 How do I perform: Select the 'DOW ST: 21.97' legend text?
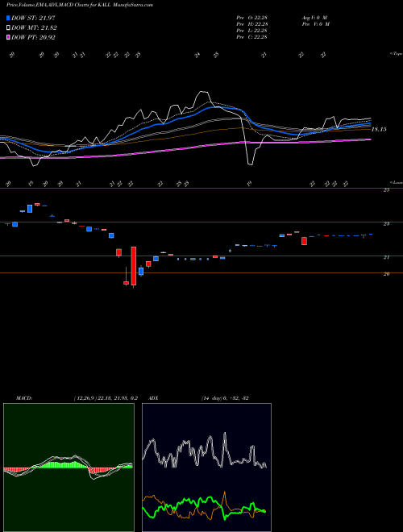click(33, 18)
